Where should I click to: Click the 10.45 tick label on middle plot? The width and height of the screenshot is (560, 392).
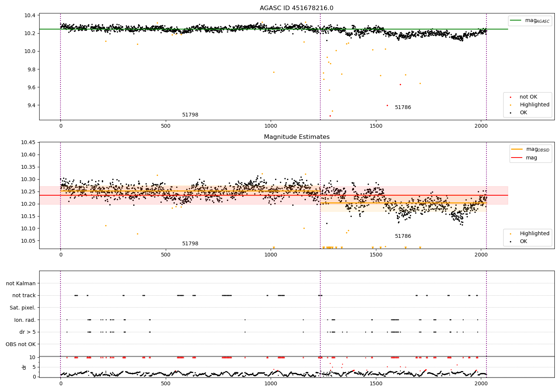tap(28, 142)
